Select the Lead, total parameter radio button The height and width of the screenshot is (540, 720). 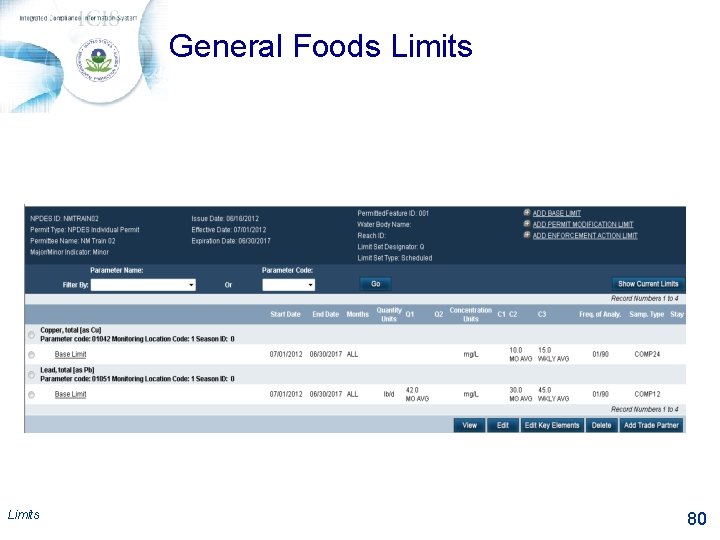pos(31,375)
